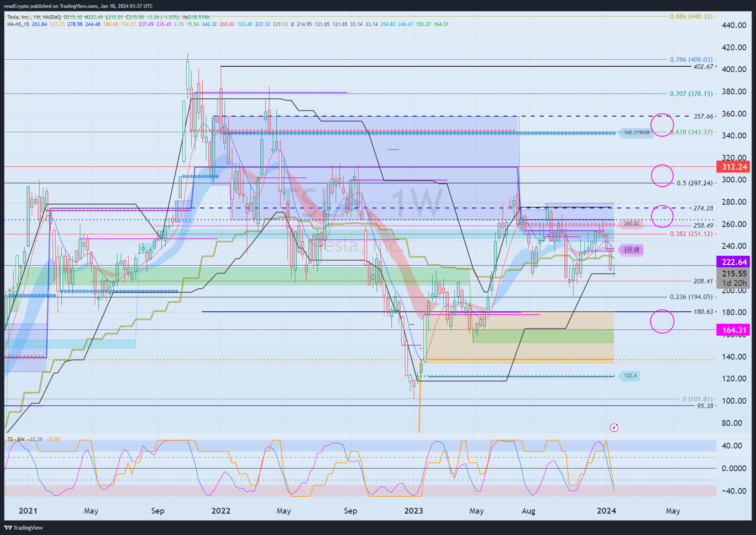The height and width of the screenshot is (535, 756).
Task: Click the 357.66 dashed line label
Action: point(703,117)
